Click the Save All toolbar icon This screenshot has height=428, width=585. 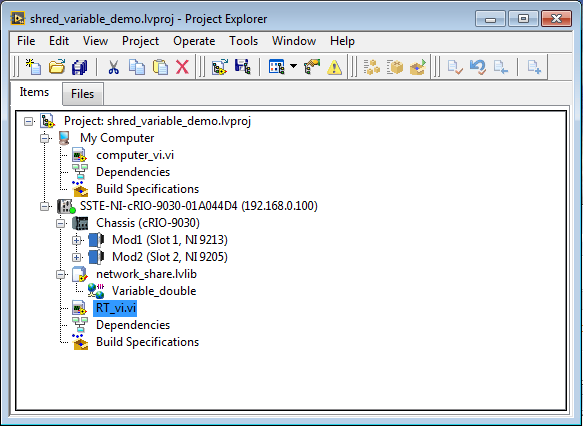coord(79,67)
